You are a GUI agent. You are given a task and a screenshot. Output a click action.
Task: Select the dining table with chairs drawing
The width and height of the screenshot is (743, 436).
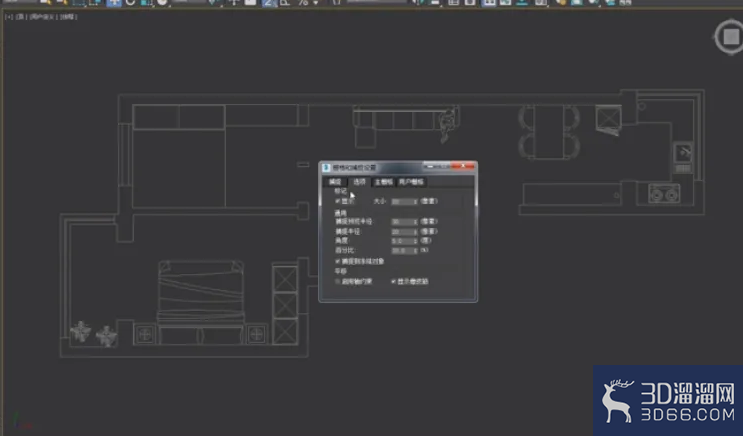click(549, 131)
